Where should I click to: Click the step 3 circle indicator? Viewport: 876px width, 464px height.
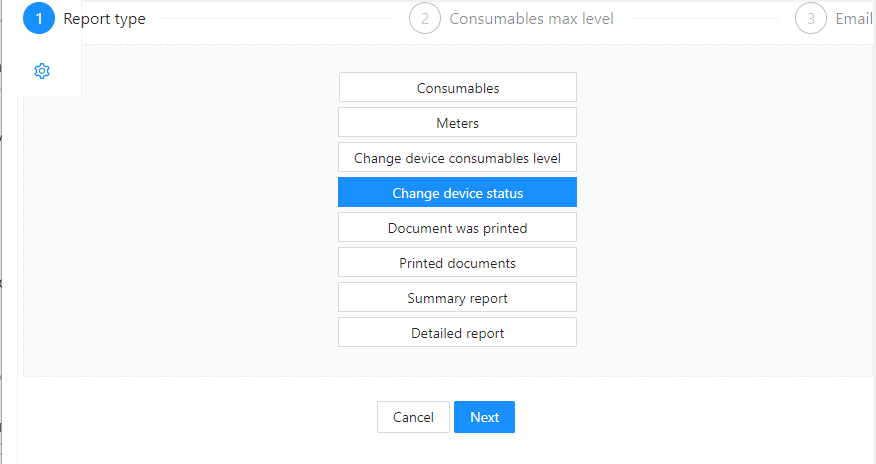click(x=811, y=18)
